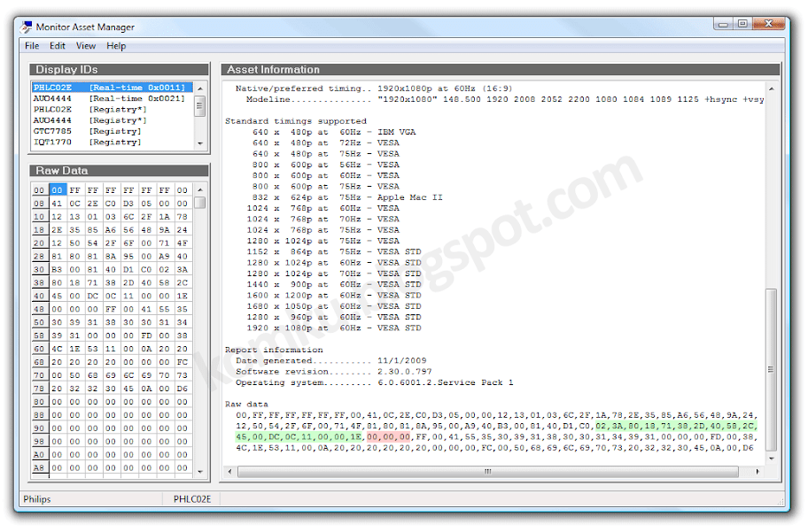Click the red highlighted 00,00,00 bytes
808x532 pixels.
click(389, 436)
